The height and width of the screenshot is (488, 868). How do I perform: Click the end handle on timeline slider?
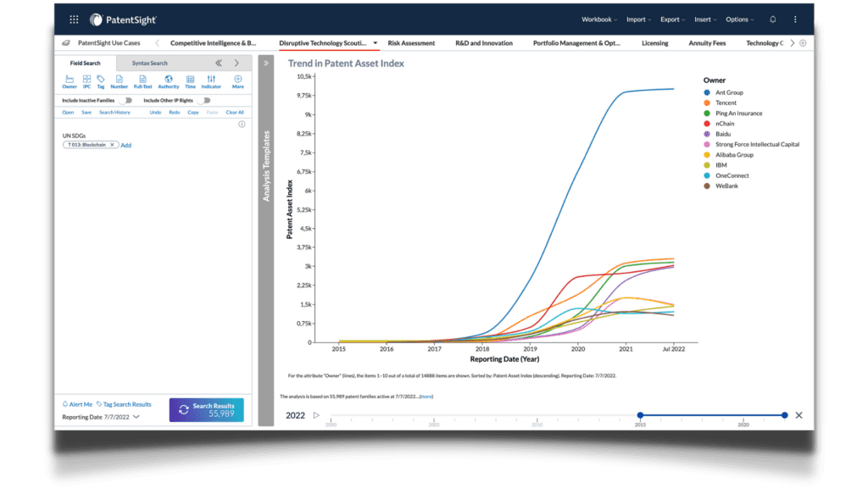[784, 415]
